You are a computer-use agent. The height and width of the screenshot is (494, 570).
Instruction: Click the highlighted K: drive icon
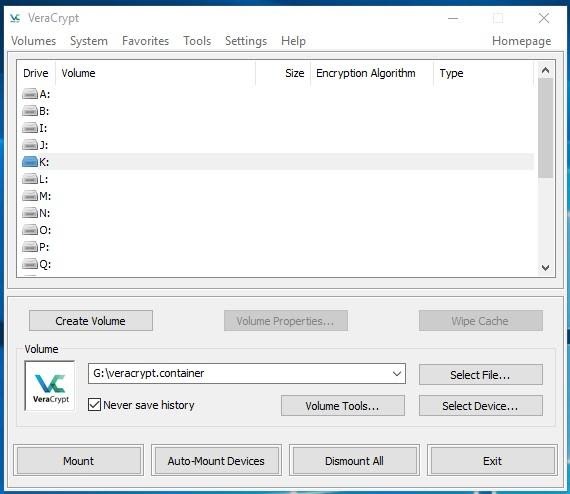tap(30, 162)
